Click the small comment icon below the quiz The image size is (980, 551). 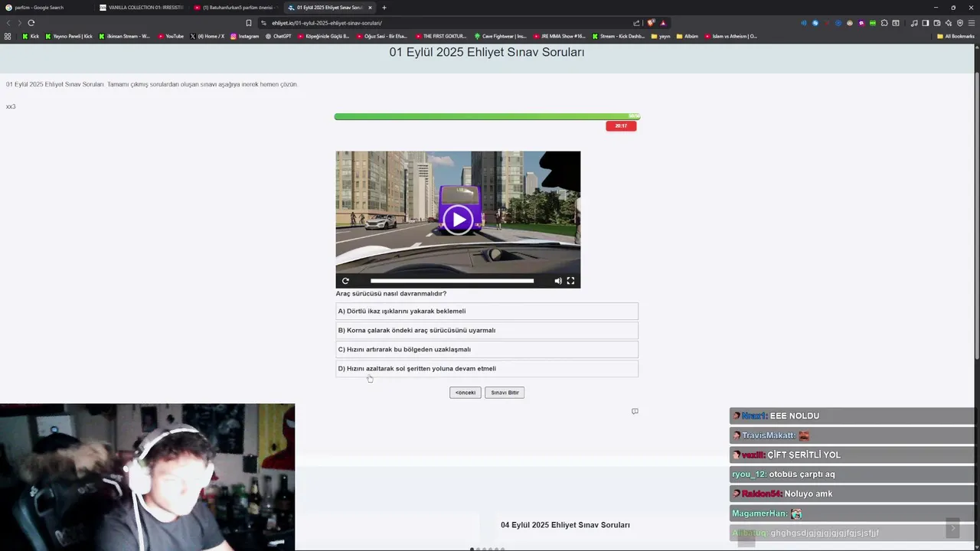pos(635,411)
